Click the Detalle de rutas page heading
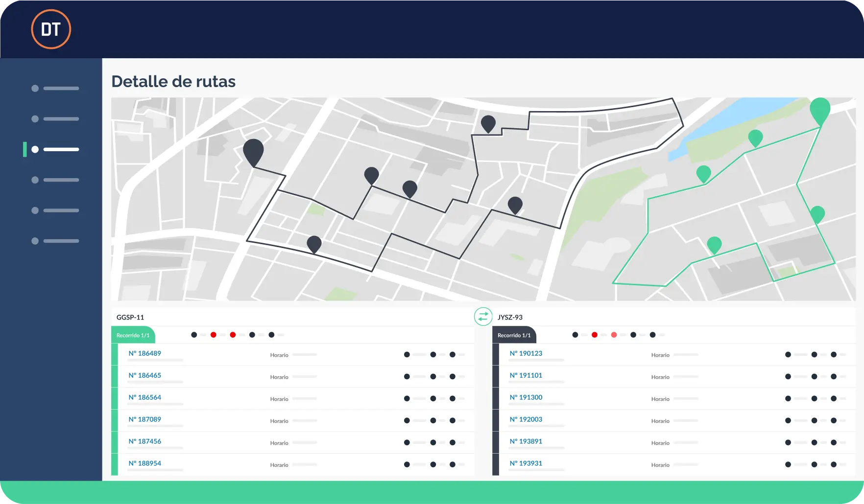Image resolution: width=864 pixels, height=504 pixels. click(173, 81)
